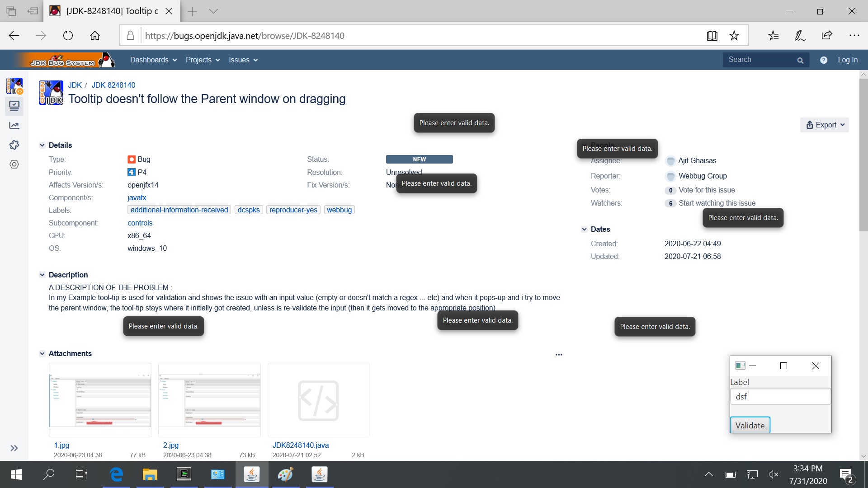Open Edge reading view book icon
Screen dimensions: 868x488
click(x=712, y=36)
